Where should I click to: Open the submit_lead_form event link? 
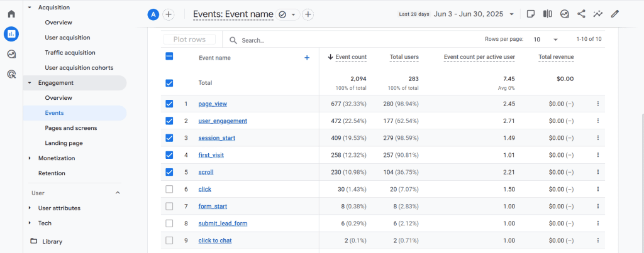click(x=223, y=223)
